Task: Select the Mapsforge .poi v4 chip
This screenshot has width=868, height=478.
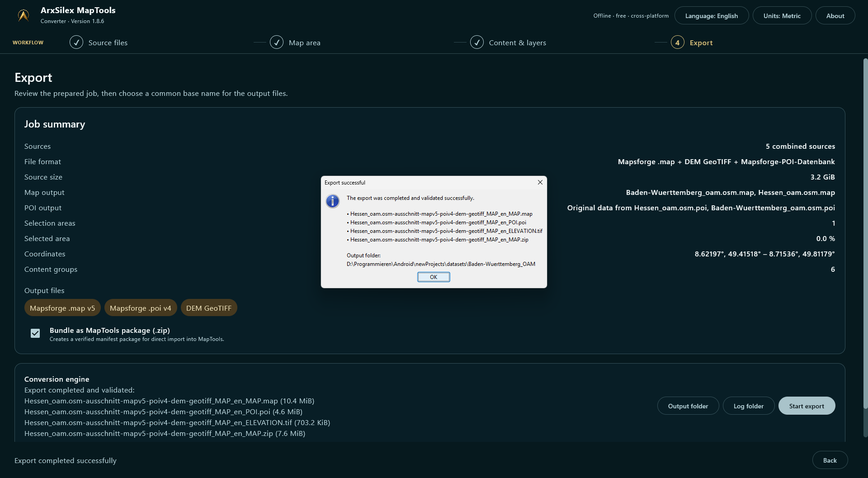Action: coord(141,308)
